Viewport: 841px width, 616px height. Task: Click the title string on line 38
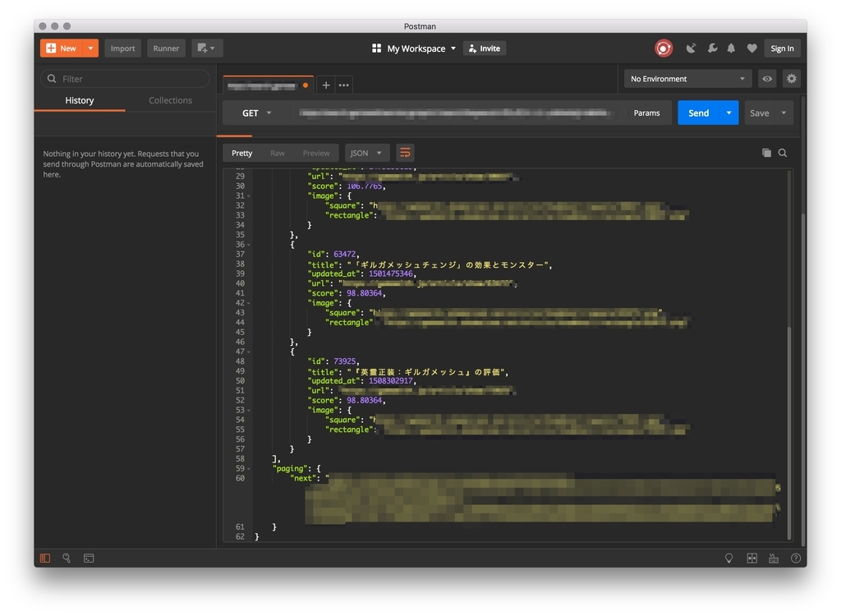coord(448,264)
